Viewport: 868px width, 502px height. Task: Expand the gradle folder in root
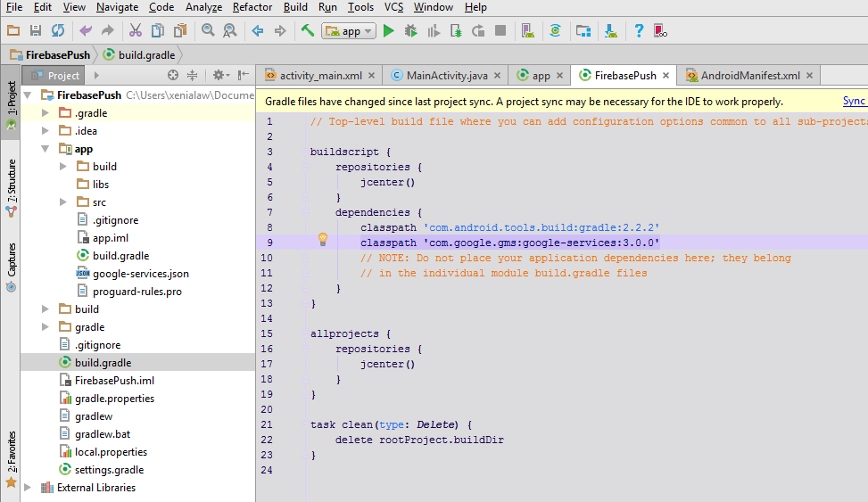coord(45,327)
